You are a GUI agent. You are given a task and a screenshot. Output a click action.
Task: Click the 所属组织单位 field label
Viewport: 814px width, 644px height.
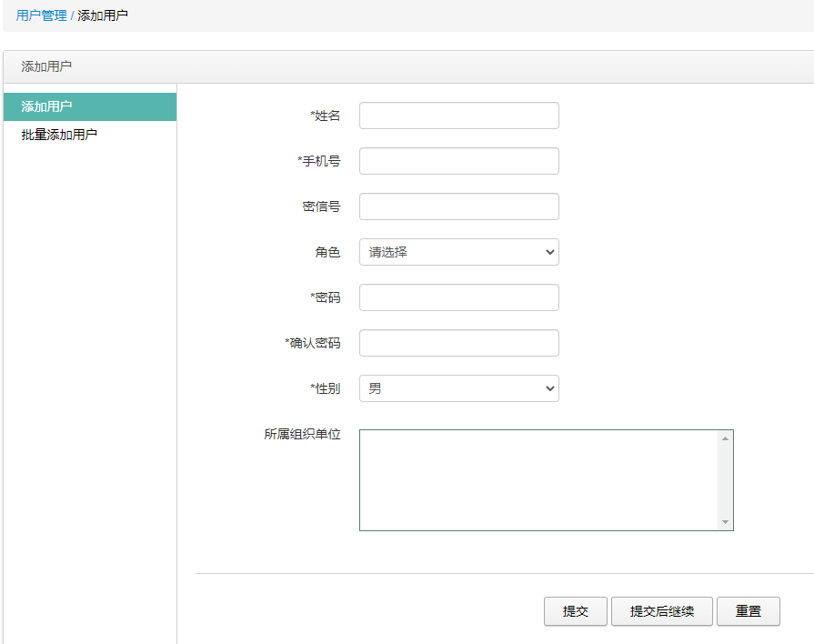302,435
